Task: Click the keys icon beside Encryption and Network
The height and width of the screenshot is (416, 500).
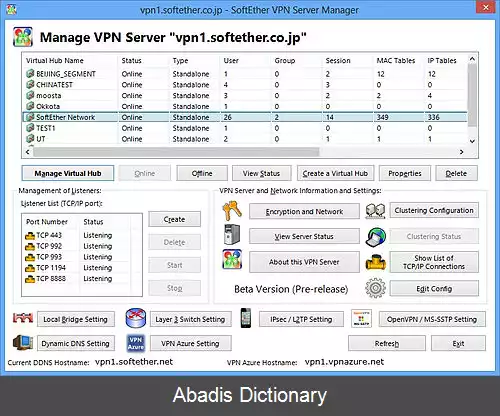Action: [x=232, y=211]
